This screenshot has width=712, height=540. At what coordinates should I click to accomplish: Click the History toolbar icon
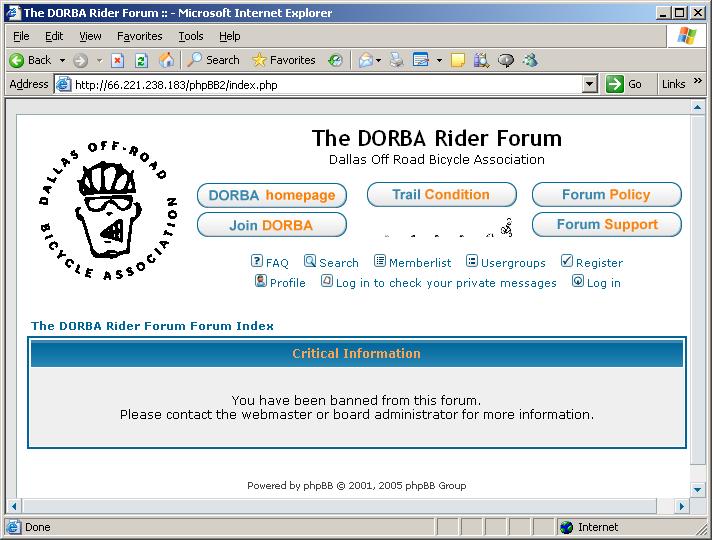(x=335, y=60)
